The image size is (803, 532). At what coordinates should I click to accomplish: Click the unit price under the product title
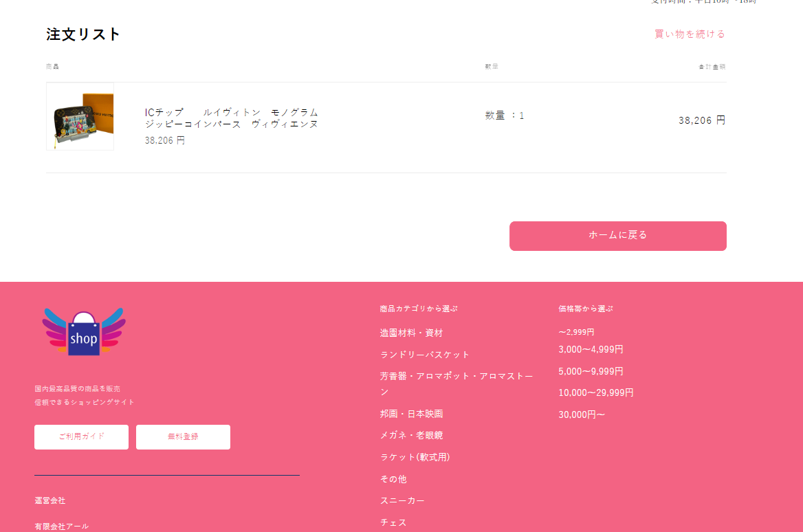(x=164, y=140)
